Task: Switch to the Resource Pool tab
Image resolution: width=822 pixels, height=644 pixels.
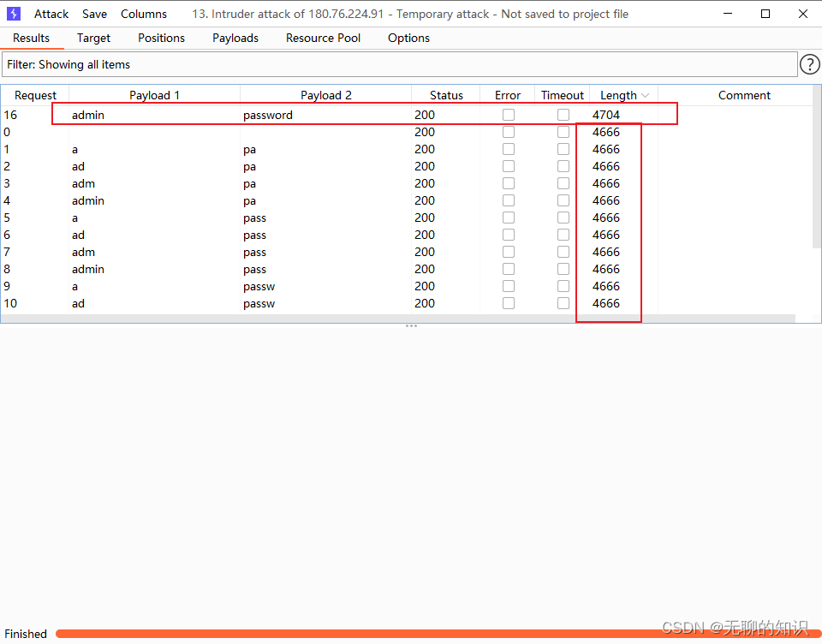Action: [x=323, y=39]
